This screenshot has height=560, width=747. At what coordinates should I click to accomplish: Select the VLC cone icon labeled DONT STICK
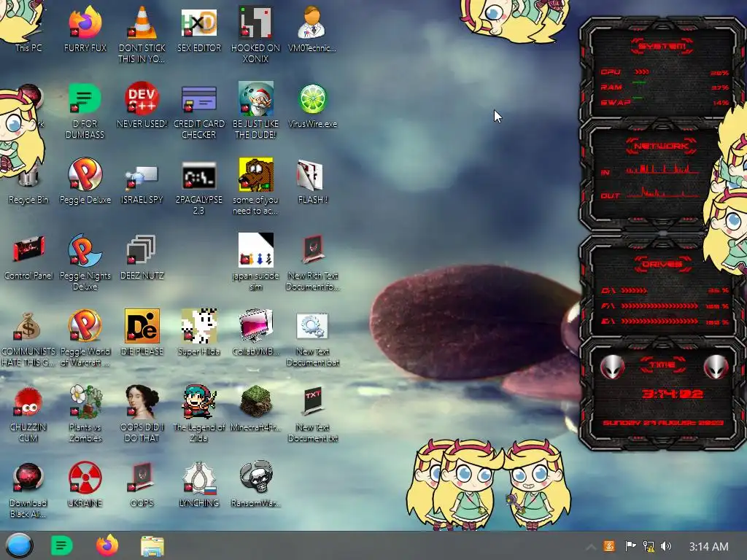click(142, 34)
